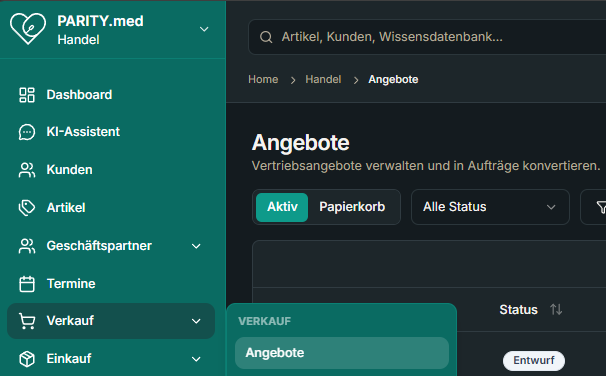Click the Dashboard grid icon

tap(27, 95)
